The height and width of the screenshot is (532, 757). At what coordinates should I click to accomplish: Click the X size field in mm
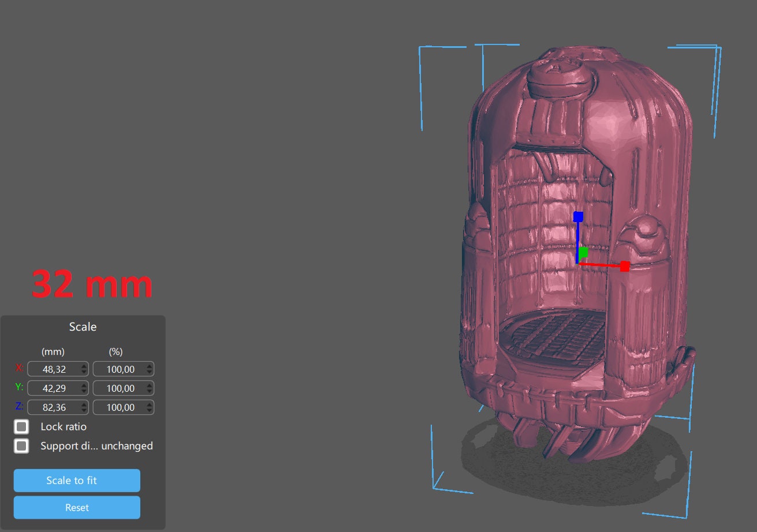[53, 369]
